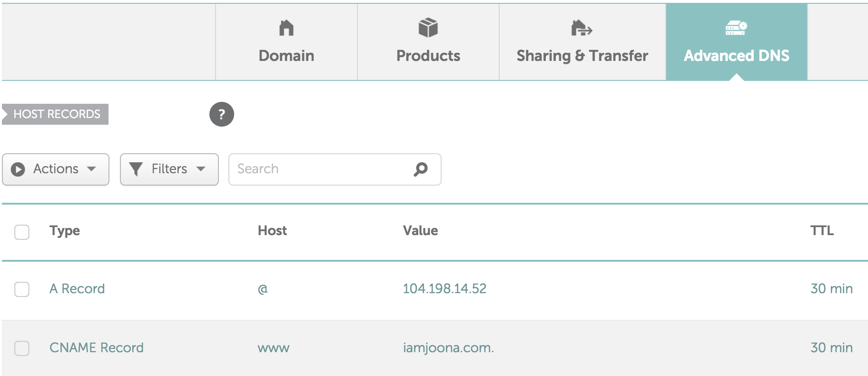Switch to the Domain tab
This screenshot has height=376, width=868.
point(286,42)
